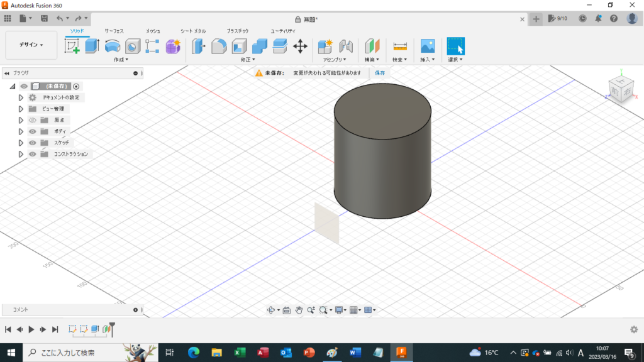Select the ソリッド tab

(77, 31)
